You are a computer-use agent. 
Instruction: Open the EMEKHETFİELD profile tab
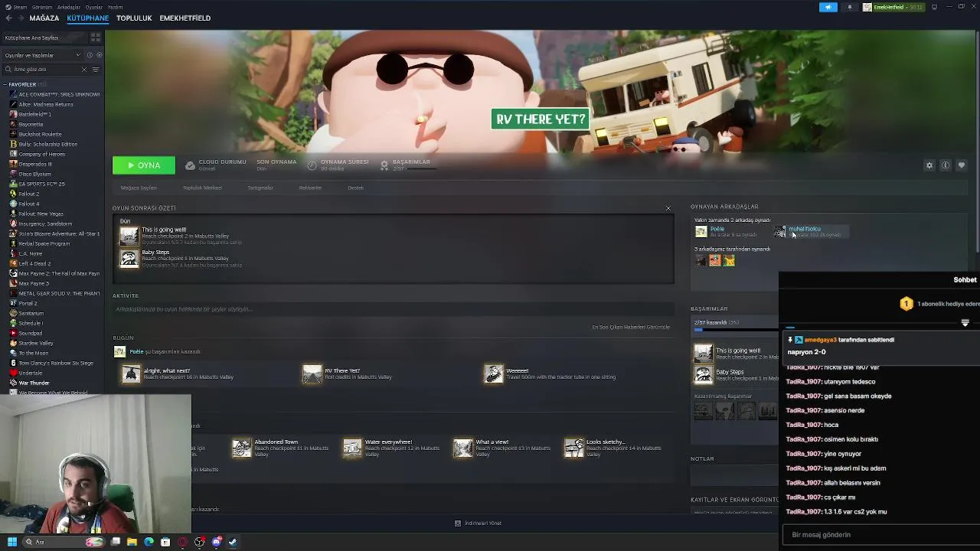click(185, 18)
